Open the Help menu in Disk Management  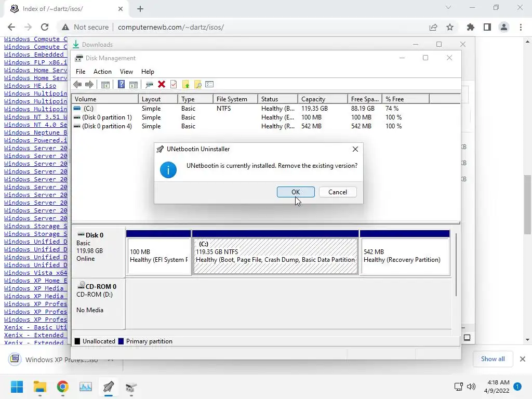pos(148,72)
